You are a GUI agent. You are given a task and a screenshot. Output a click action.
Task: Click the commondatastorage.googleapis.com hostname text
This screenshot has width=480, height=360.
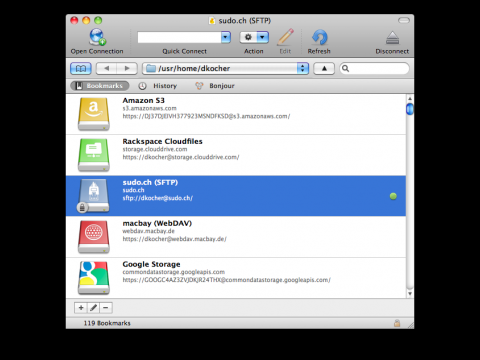tap(174, 272)
